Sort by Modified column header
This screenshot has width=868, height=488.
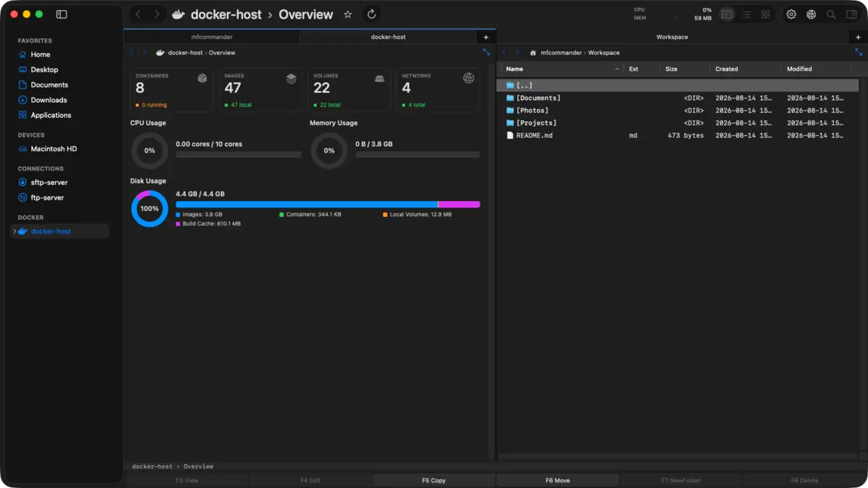click(x=817, y=69)
